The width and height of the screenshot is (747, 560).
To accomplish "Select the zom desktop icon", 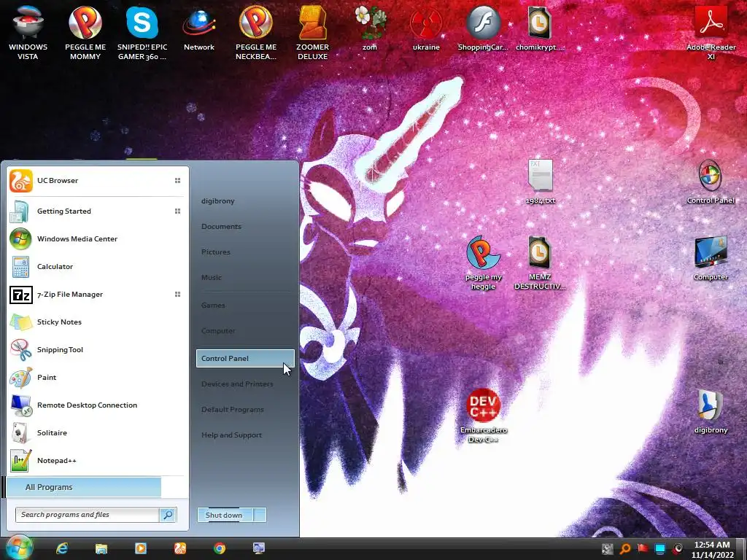I will coord(370,28).
